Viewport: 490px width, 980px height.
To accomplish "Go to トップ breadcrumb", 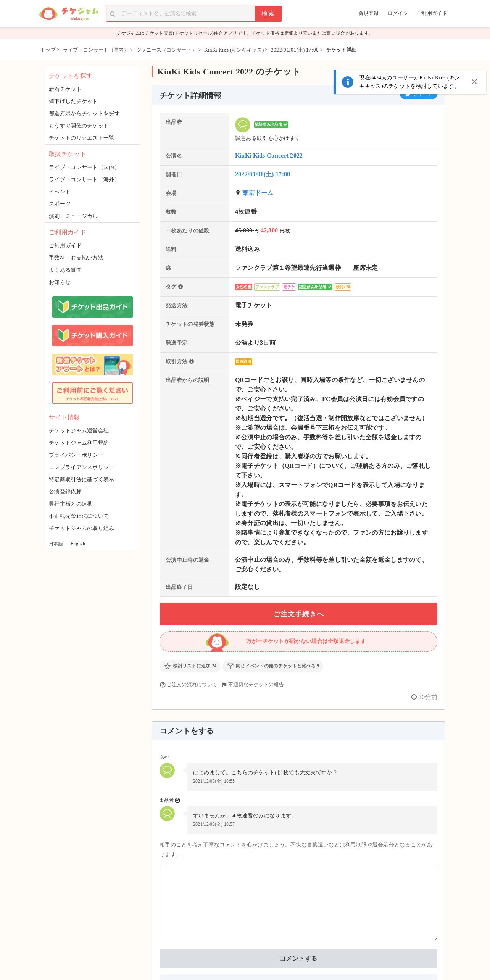I will (48, 50).
